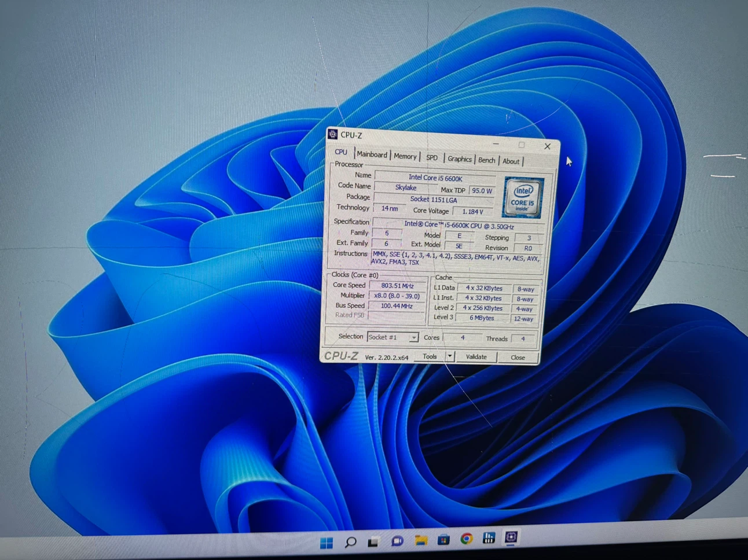Click the CPU-Z title bar app icon
Image resolution: width=748 pixels, height=560 pixels.
pos(332,134)
